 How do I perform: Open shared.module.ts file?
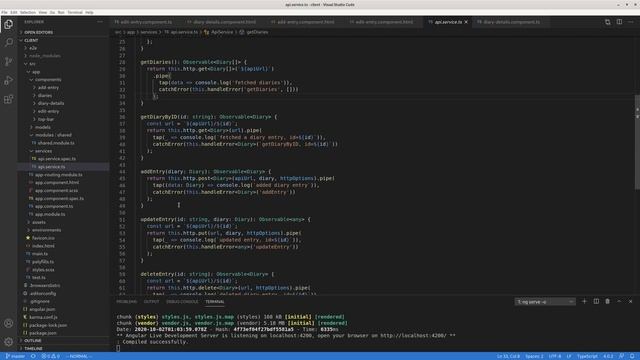coord(56,143)
